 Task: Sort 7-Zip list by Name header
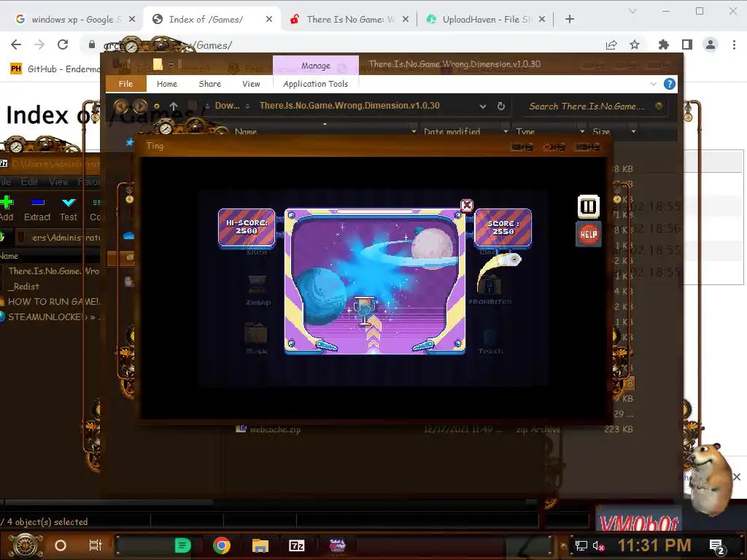(9, 256)
